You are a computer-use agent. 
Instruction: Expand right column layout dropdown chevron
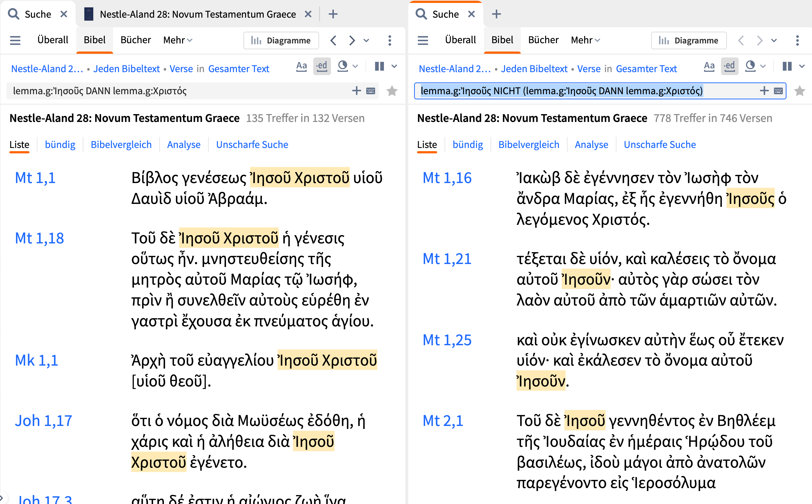tap(802, 66)
